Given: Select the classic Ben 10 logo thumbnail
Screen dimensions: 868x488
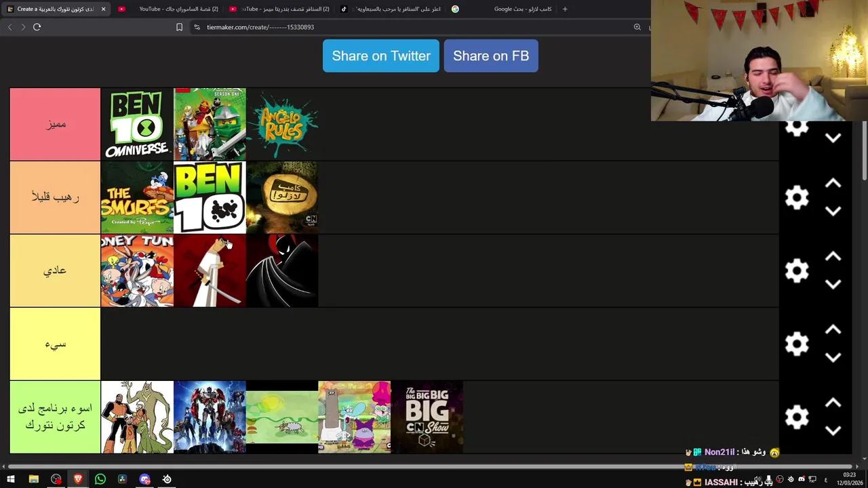Looking at the screenshot, I should 210,197.
